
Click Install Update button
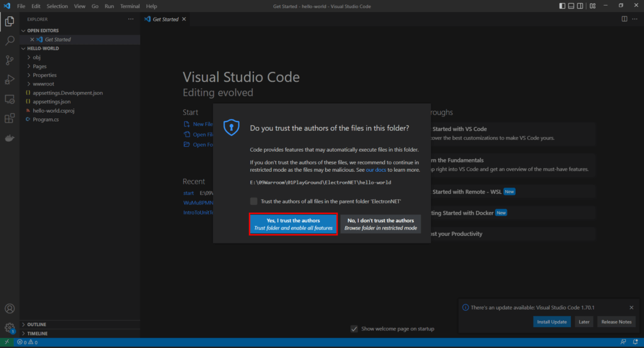(x=552, y=322)
